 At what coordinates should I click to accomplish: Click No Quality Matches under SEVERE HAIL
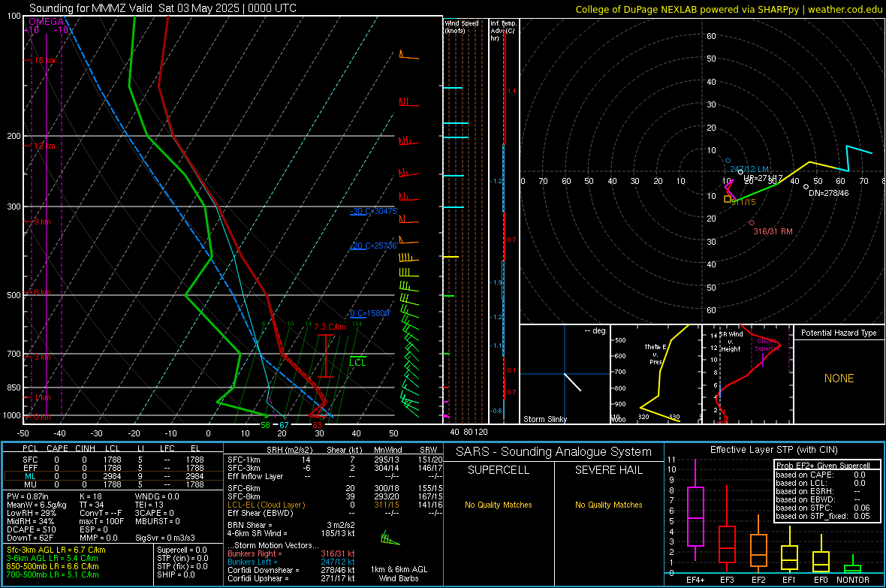point(608,505)
